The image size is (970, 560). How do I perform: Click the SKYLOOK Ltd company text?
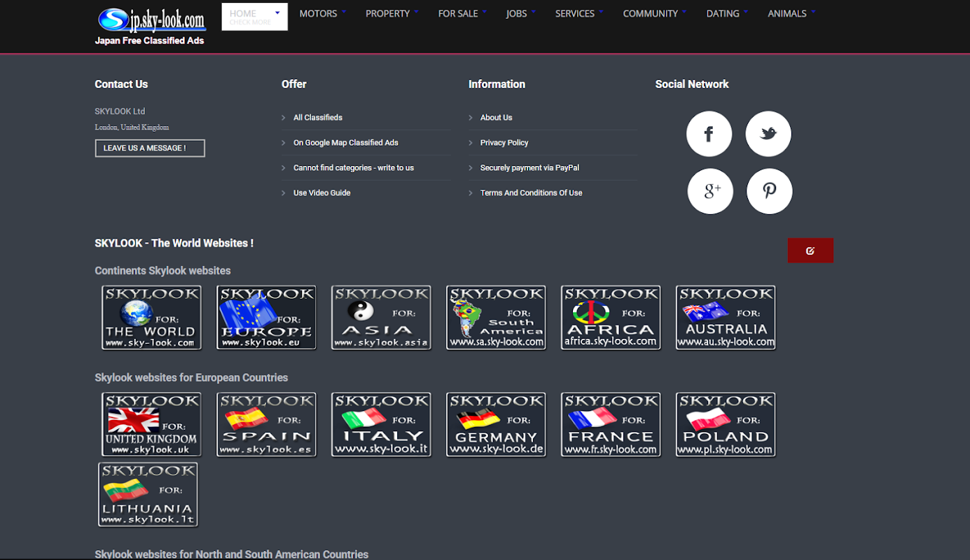120,111
